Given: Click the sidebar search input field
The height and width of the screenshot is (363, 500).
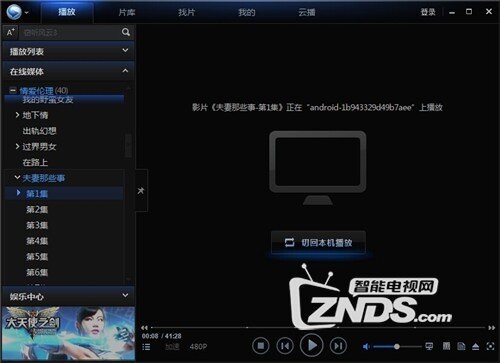Looking at the screenshot, I should pos(70,32).
